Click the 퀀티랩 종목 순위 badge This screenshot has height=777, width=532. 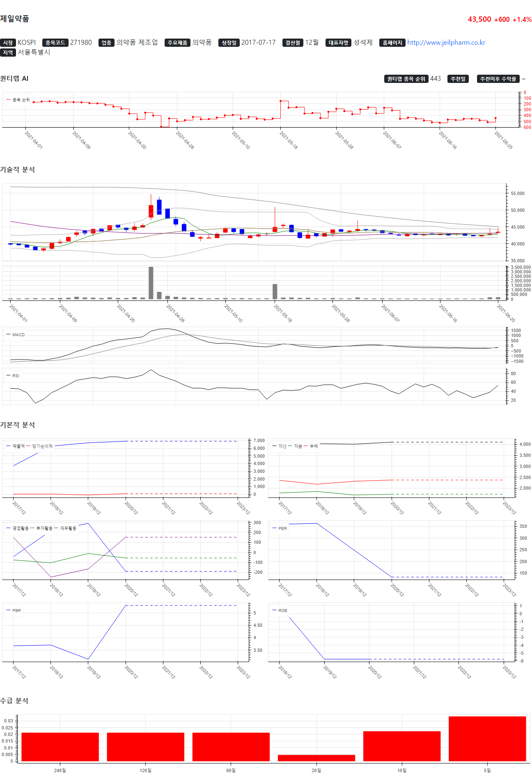(x=406, y=79)
